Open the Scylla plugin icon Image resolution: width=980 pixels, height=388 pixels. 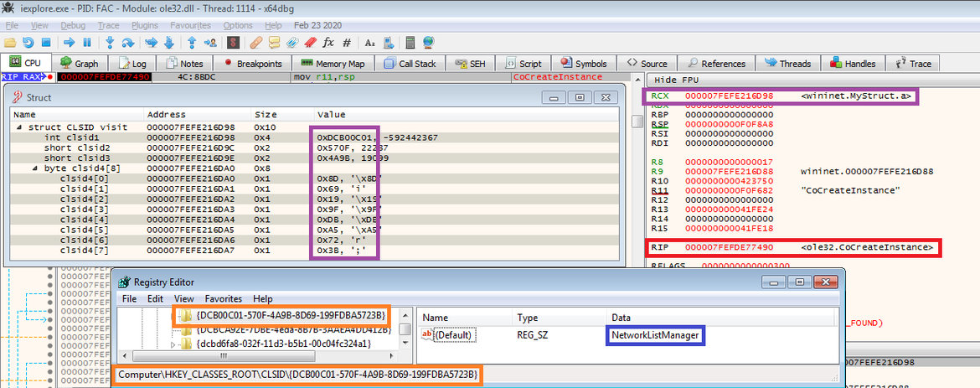coord(234,42)
